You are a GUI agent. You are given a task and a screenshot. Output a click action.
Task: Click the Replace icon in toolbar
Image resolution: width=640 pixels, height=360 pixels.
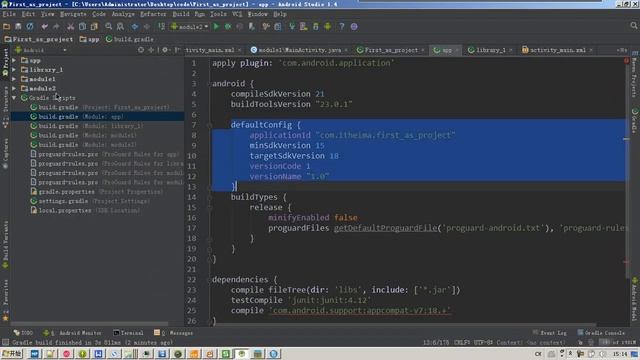tap(120, 27)
